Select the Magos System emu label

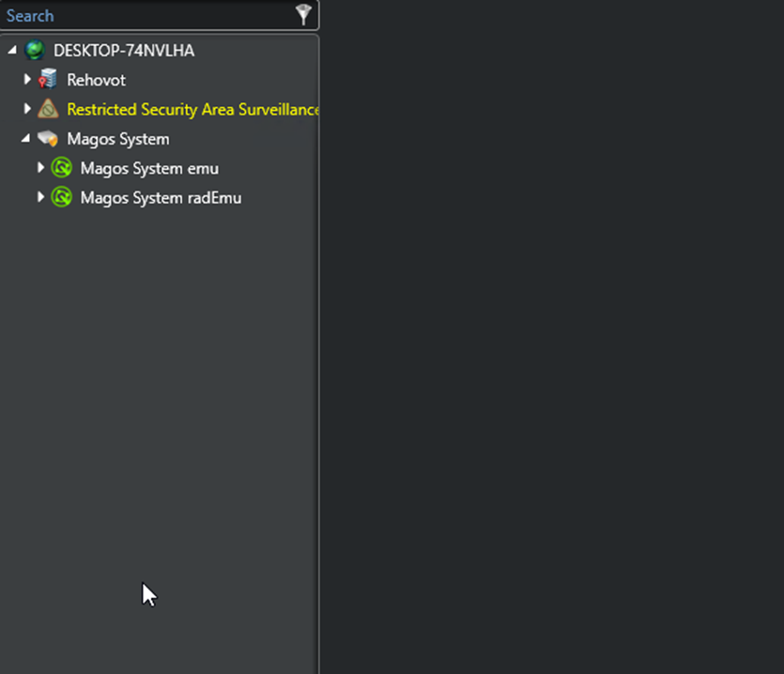(149, 169)
